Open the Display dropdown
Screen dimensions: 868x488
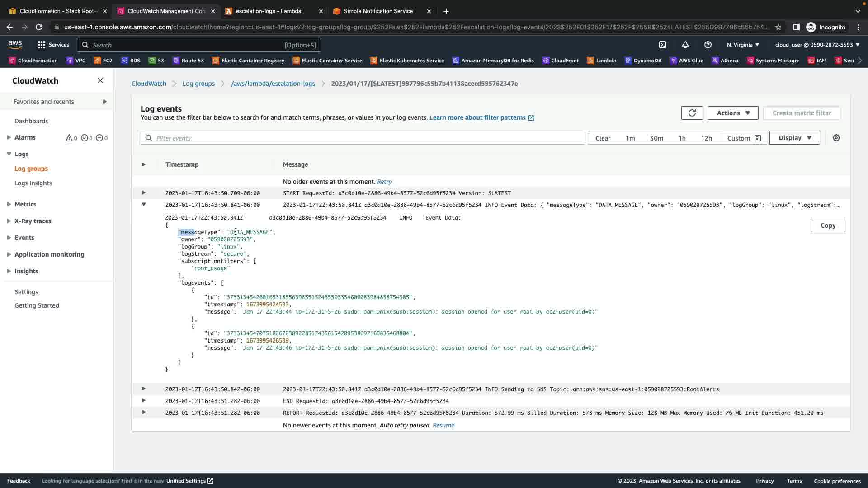tap(794, 138)
